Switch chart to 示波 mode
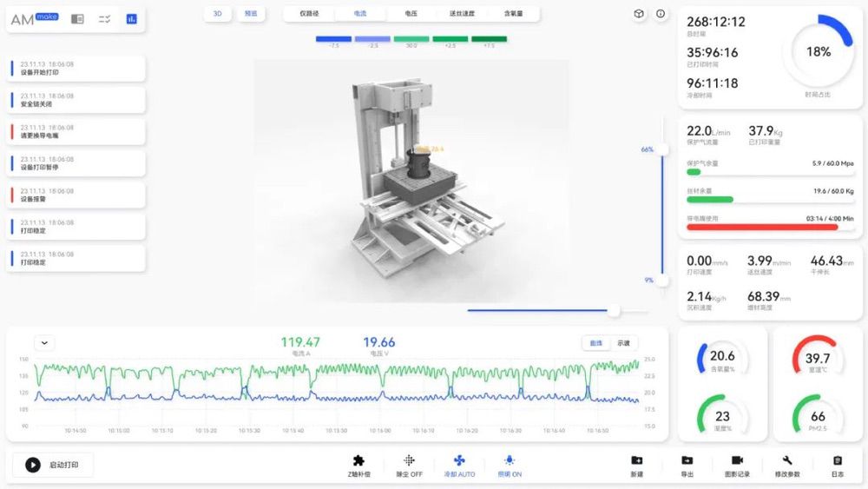 pos(623,343)
